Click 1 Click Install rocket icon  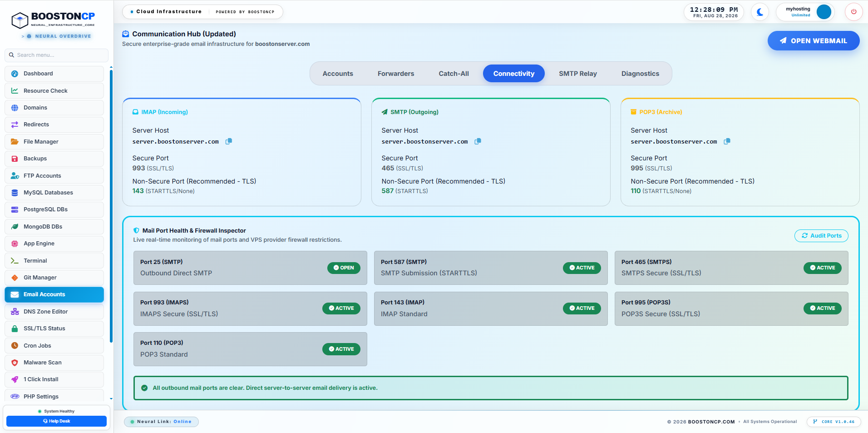pyautogui.click(x=15, y=379)
